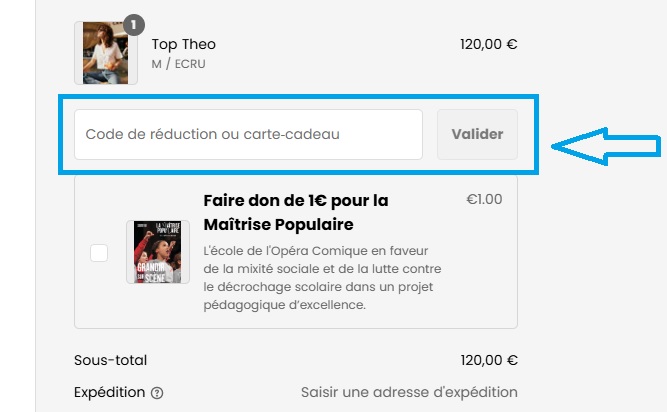The image size is (667, 412).
Task: Click the Valider button
Action: [477, 134]
